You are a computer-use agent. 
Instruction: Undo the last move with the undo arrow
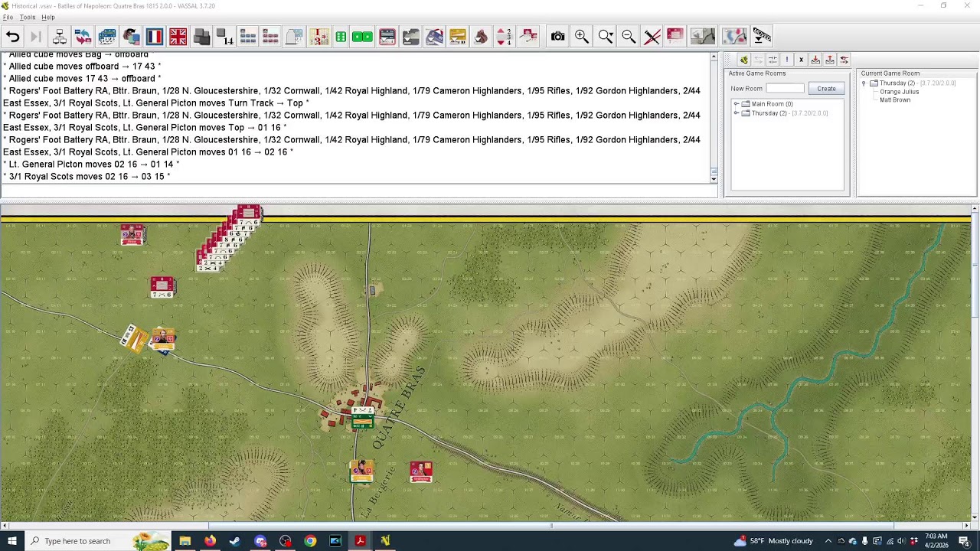tap(12, 36)
